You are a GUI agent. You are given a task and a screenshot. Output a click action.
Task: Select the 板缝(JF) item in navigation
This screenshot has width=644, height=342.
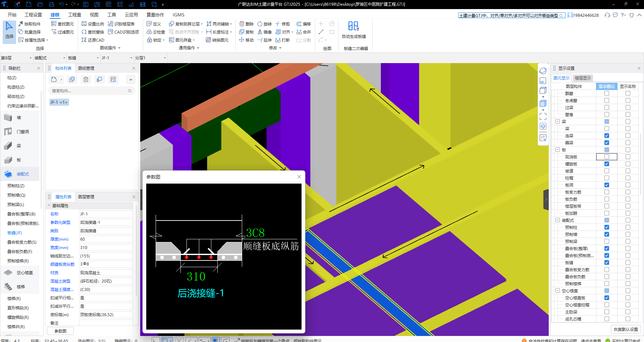[15, 233]
